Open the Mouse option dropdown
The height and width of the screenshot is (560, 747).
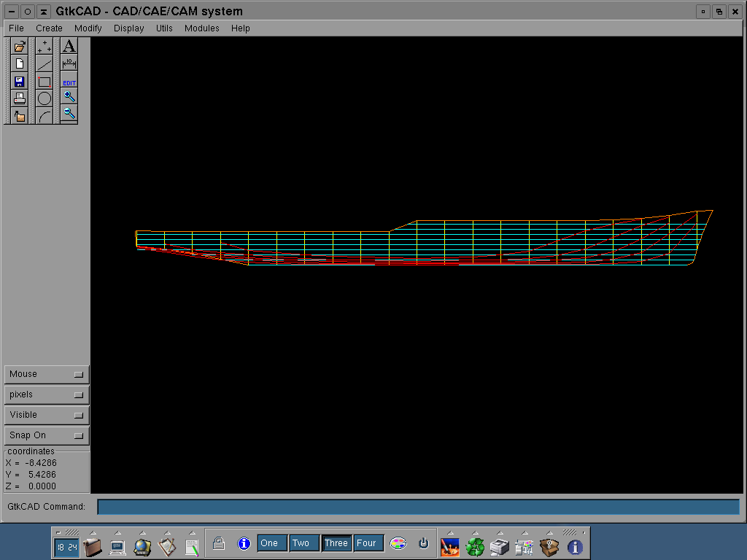coord(47,374)
